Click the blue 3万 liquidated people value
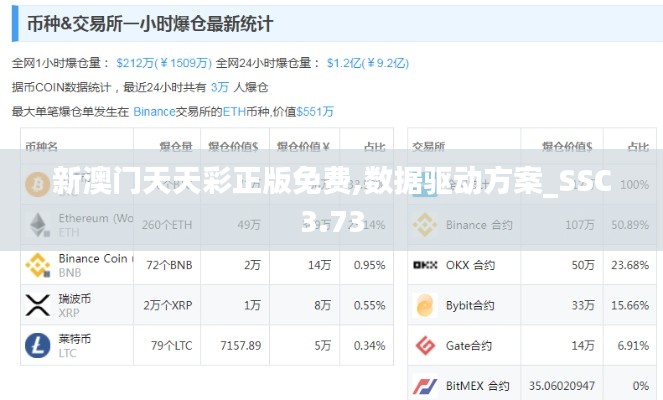The height and width of the screenshot is (400, 663). (x=219, y=88)
